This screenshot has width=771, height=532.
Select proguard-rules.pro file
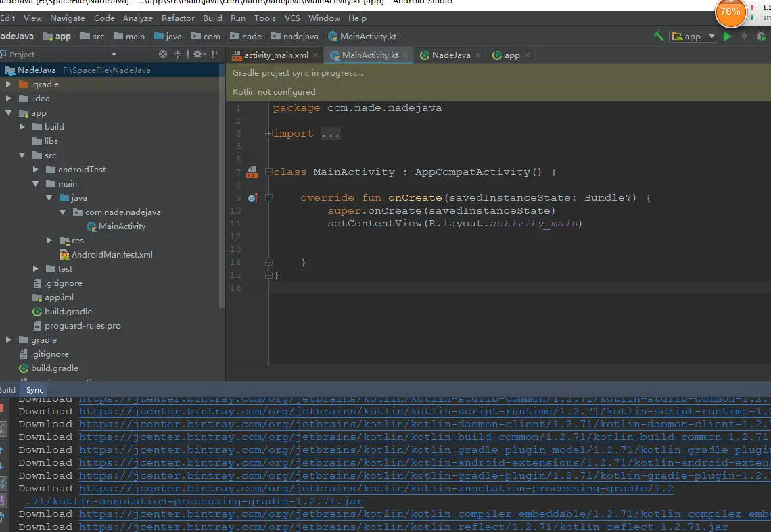[76, 326]
